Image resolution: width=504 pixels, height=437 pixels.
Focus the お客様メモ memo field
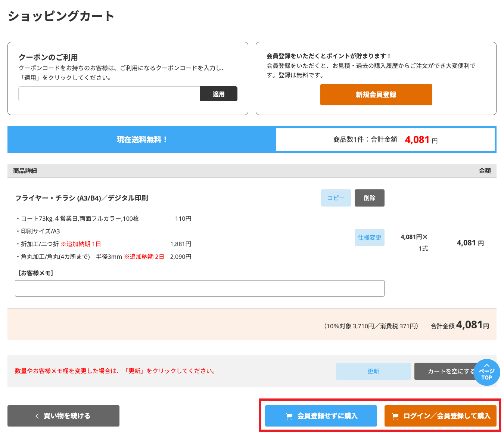(200, 288)
